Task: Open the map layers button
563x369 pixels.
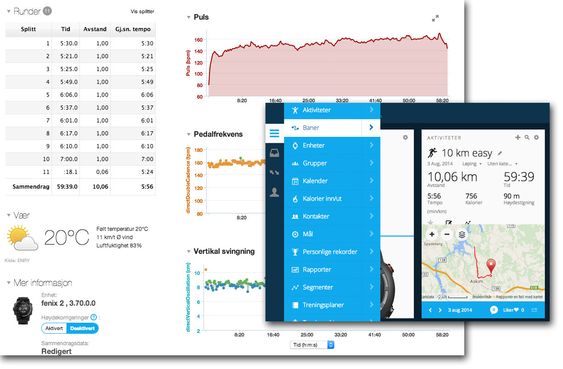Action: (462, 234)
